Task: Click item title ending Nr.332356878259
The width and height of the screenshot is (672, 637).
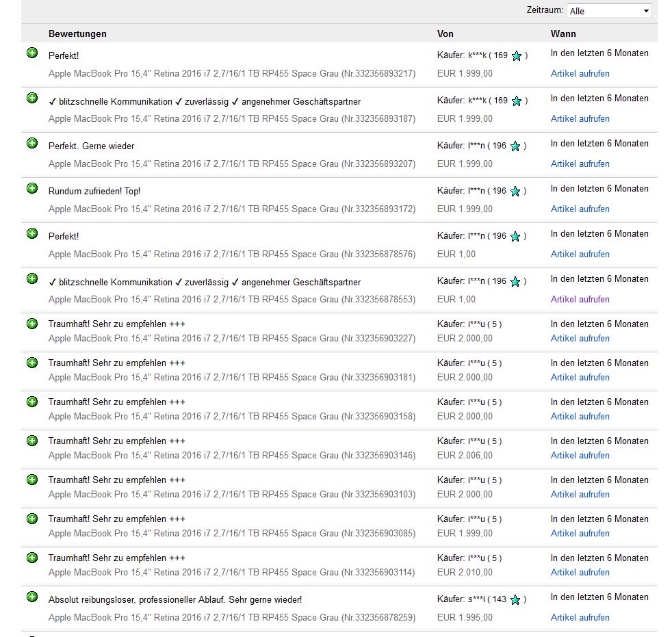Action: 232,617
